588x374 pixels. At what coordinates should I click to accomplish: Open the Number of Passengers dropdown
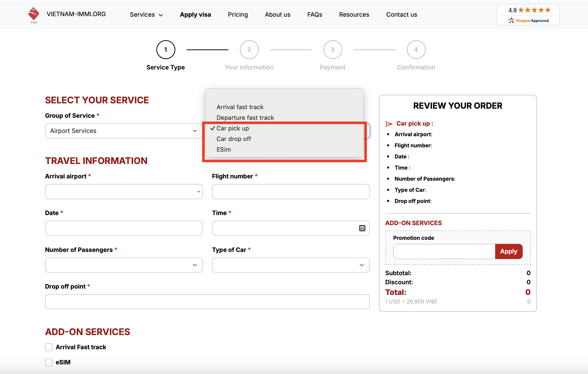click(x=124, y=265)
